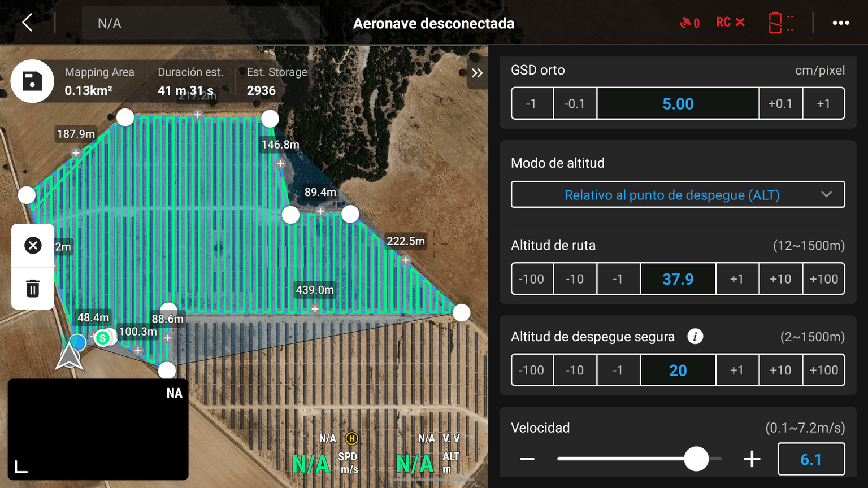Image resolution: width=868 pixels, height=488 pixels.
Task: Decrease speed with the minus button
Action: pyautogui.click(x=527, y=459)
